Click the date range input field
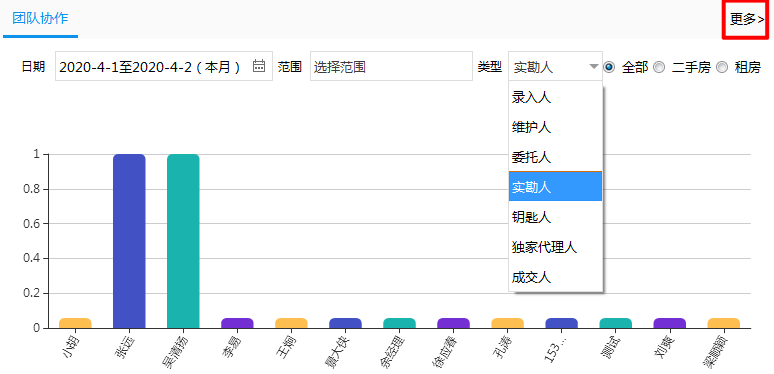774x374 pixels. point(164,66)
